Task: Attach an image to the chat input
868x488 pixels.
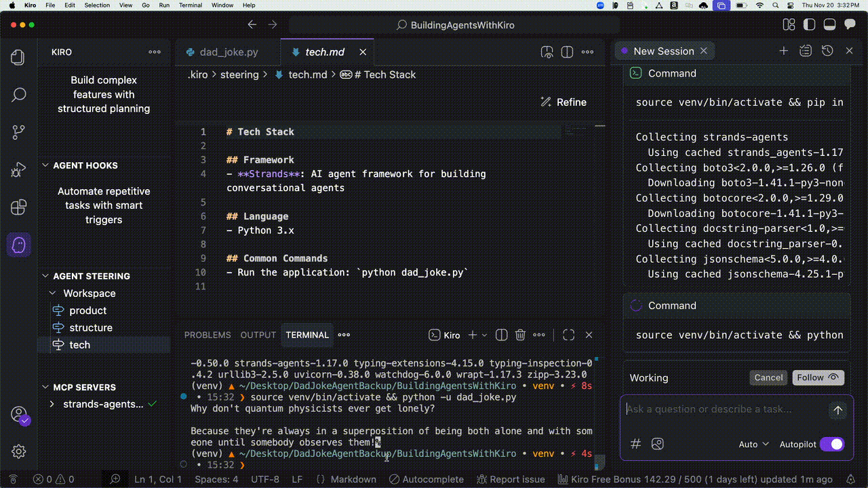Action: pyautogui.click(x=657, y=444)
